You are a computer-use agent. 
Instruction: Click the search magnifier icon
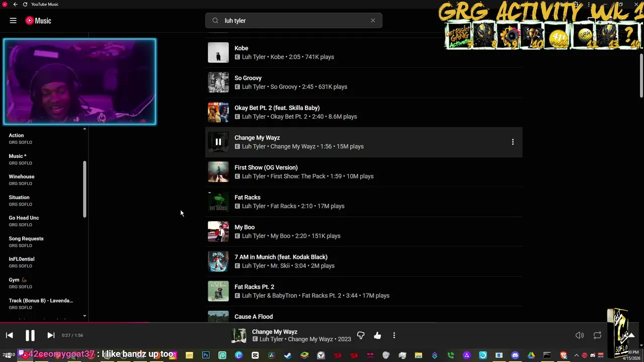tap(215, 21)
